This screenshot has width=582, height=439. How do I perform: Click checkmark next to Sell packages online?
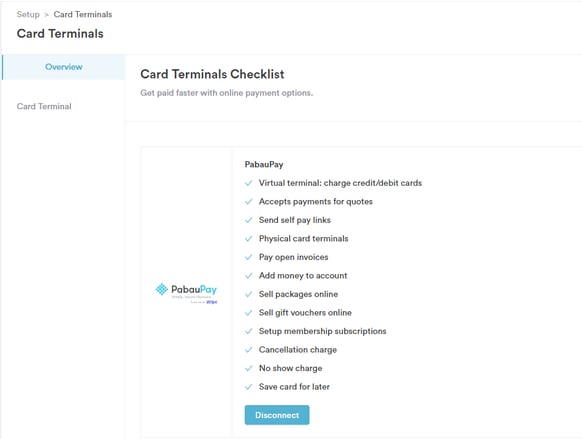tap(249, 294)
